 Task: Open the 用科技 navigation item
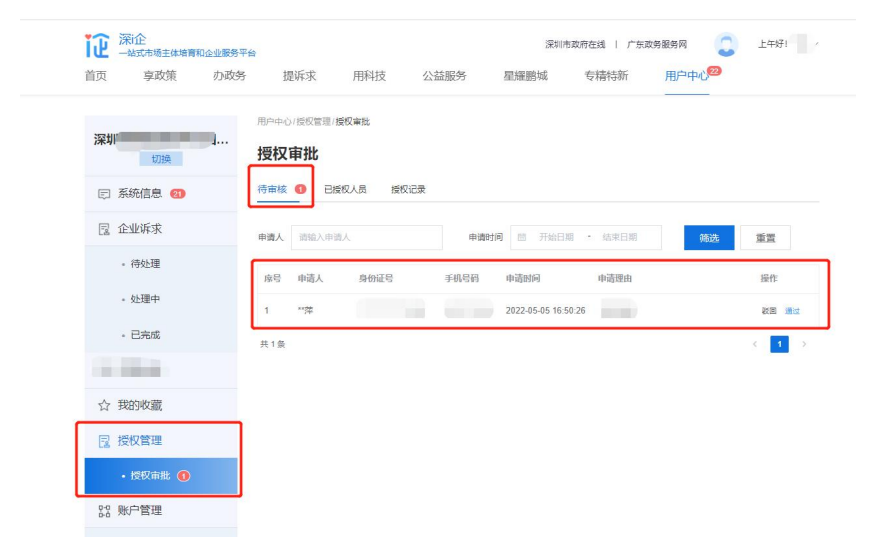tap(369, 76)
